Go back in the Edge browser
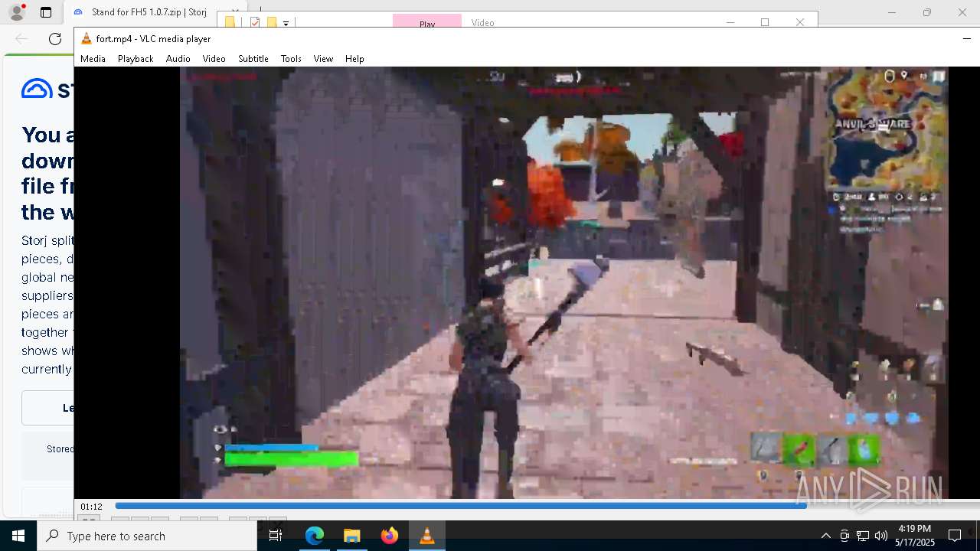Screen dimensions: 980x551 click(21, 39)
